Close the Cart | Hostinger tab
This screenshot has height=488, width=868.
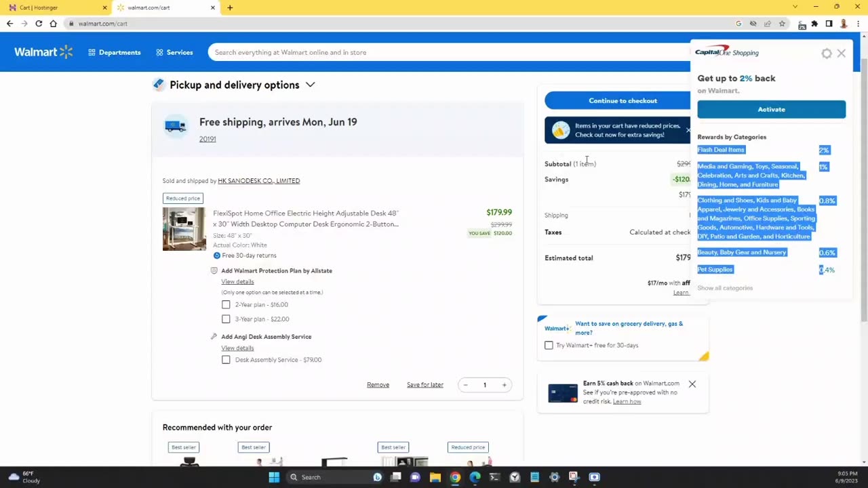pyautogui.click(x=104, y=7)
